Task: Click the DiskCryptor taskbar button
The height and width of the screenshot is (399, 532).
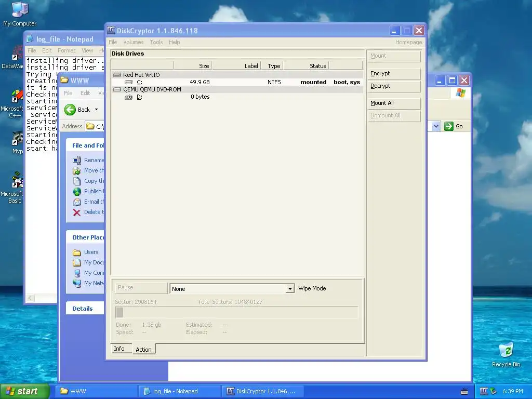Action: (263, 391)
